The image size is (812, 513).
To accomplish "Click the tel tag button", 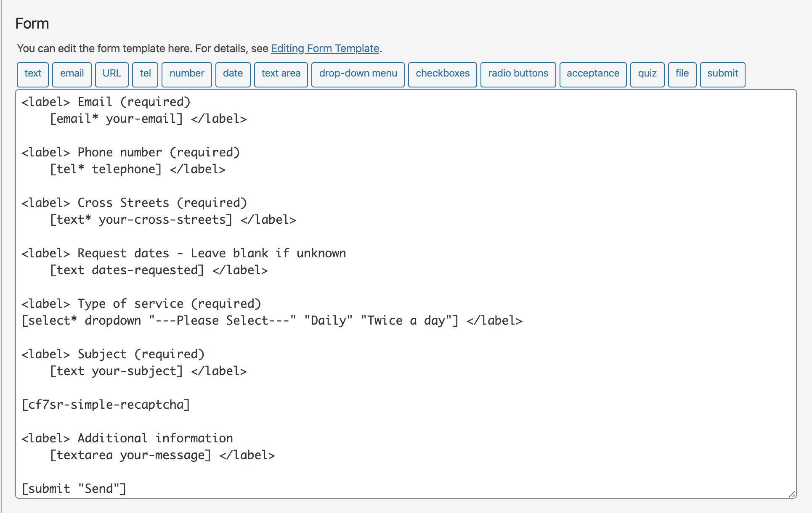I will coord(145,74).
